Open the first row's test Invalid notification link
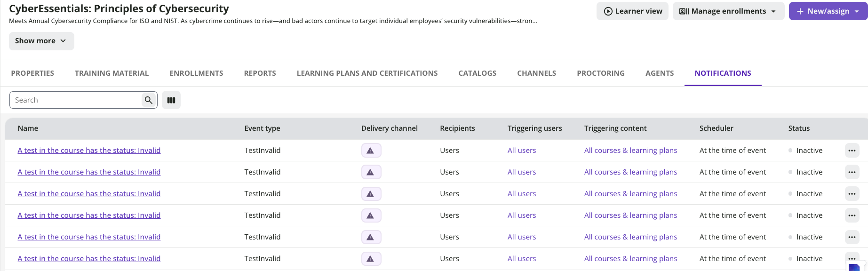 pyautogui.click(x=89, y=151)
